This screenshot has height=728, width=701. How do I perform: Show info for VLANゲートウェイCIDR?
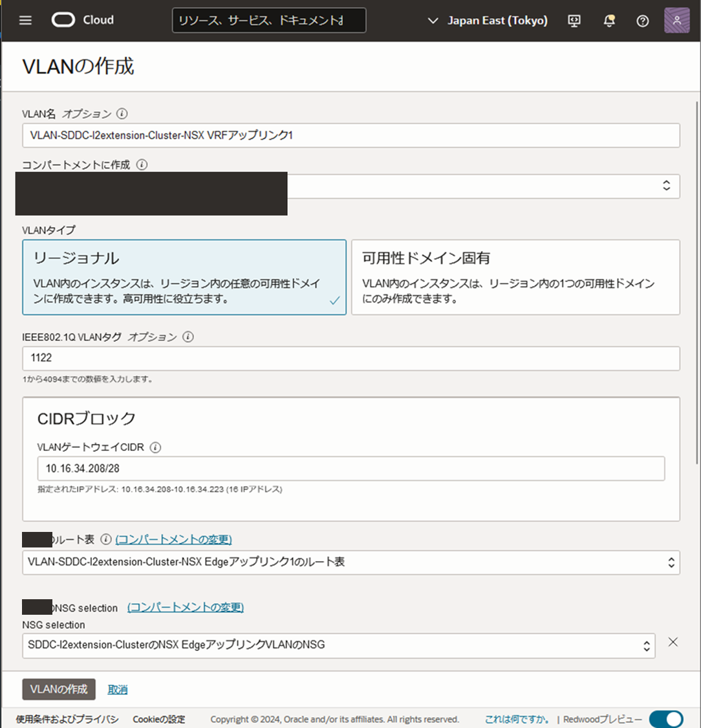tap(155, 448)
